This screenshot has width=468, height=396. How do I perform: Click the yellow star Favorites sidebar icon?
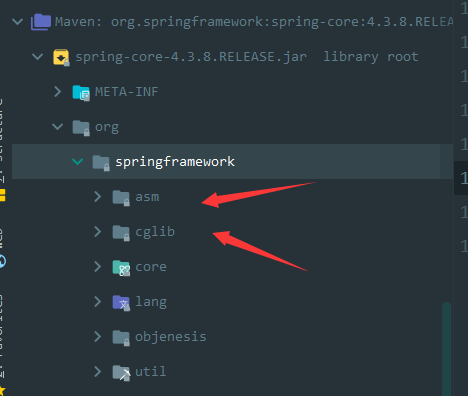click(2, 391)
